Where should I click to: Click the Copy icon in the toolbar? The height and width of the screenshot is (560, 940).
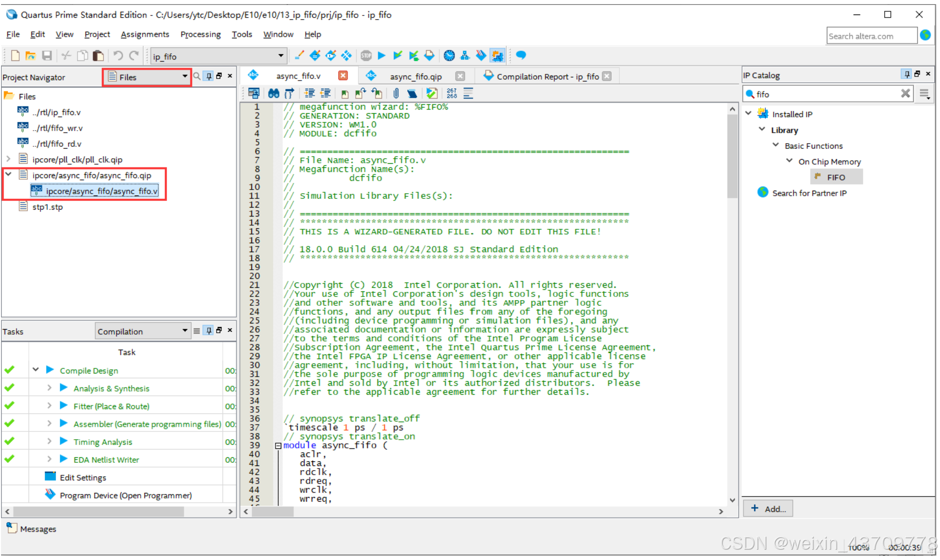tap(82, 56)
